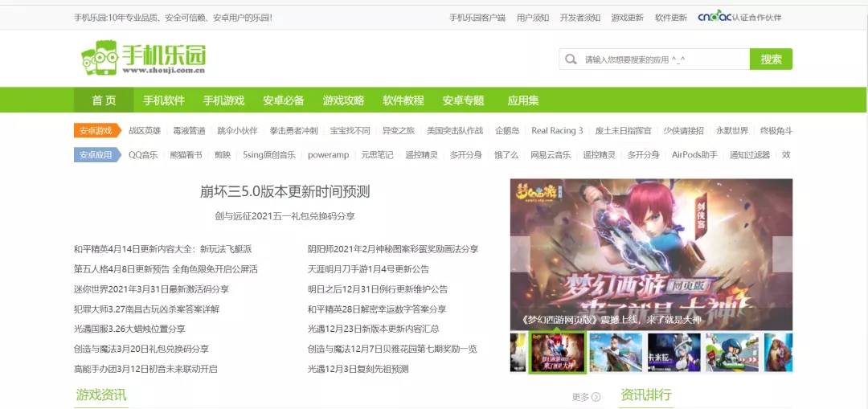Open 元思笔记 app link
Viewport: 868px width, 409px height.
[x=377, y=155]
